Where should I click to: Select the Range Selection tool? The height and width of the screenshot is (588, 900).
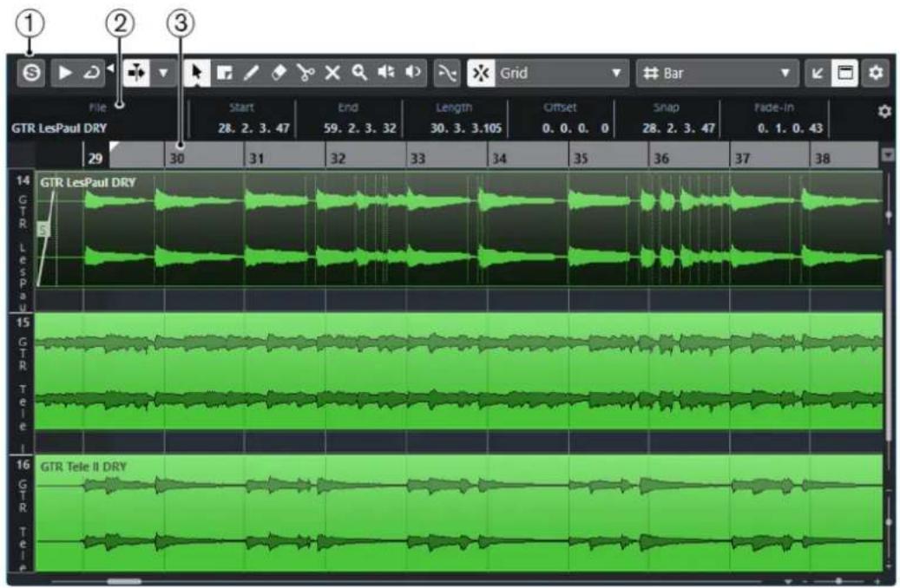point(225,73)
